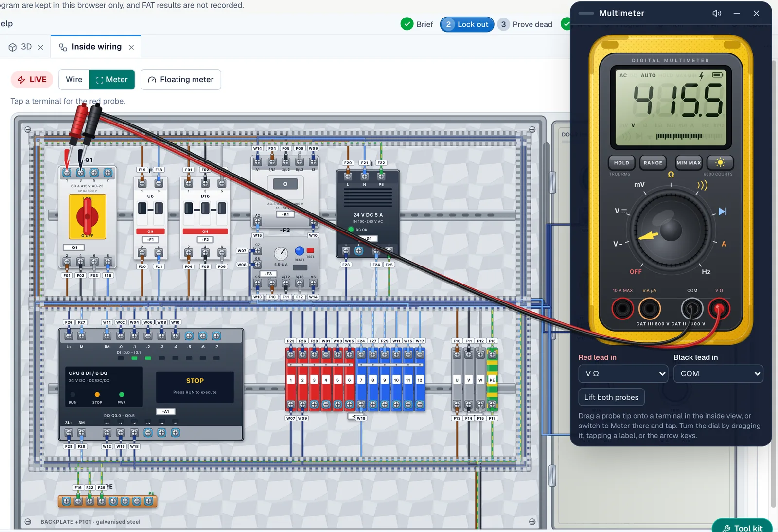The height and width of the screenshot is (532, 778).
Task: Click Lift both probes button
Action: coord(611,397)
